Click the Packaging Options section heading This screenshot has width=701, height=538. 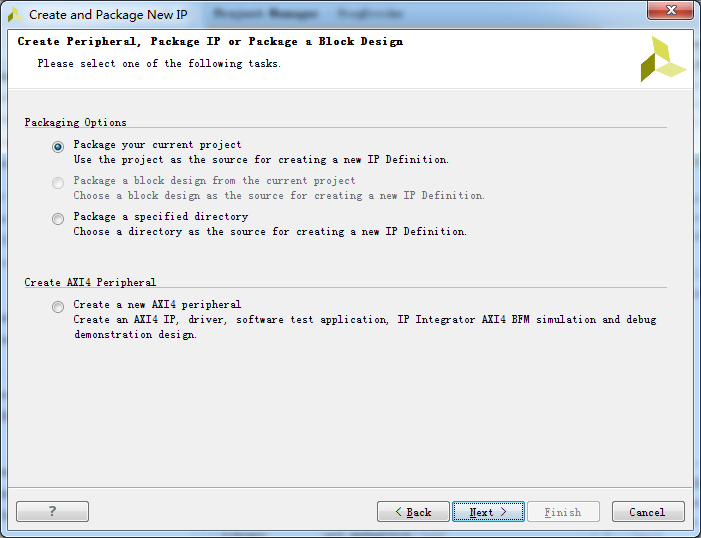[76, 123]
